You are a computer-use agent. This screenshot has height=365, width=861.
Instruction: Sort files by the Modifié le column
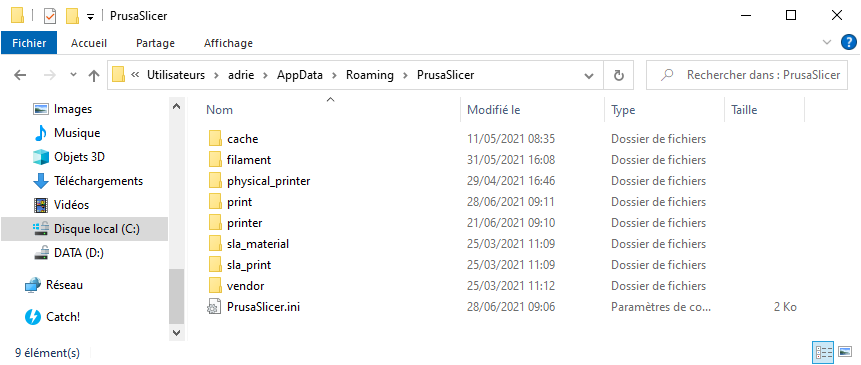[x=494, y=110]
